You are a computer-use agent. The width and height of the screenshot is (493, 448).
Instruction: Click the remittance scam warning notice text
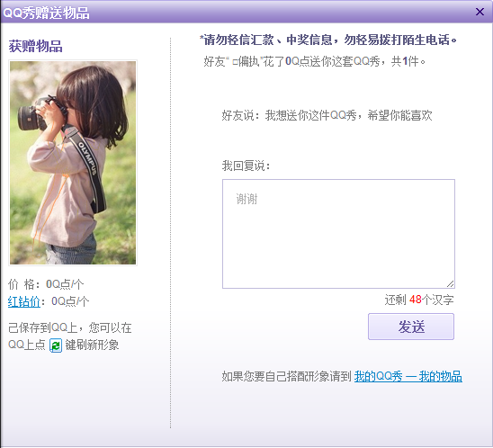[328, 40]
